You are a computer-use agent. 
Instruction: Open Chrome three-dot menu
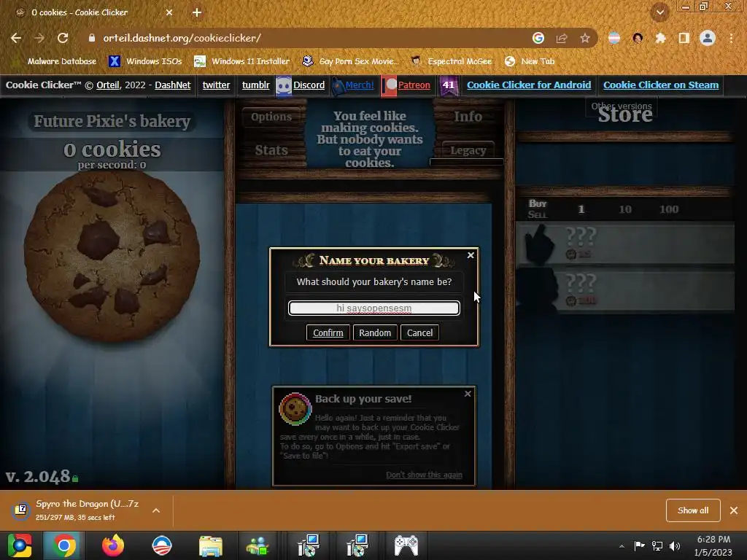pyautogui.click(x=731, y=38)
